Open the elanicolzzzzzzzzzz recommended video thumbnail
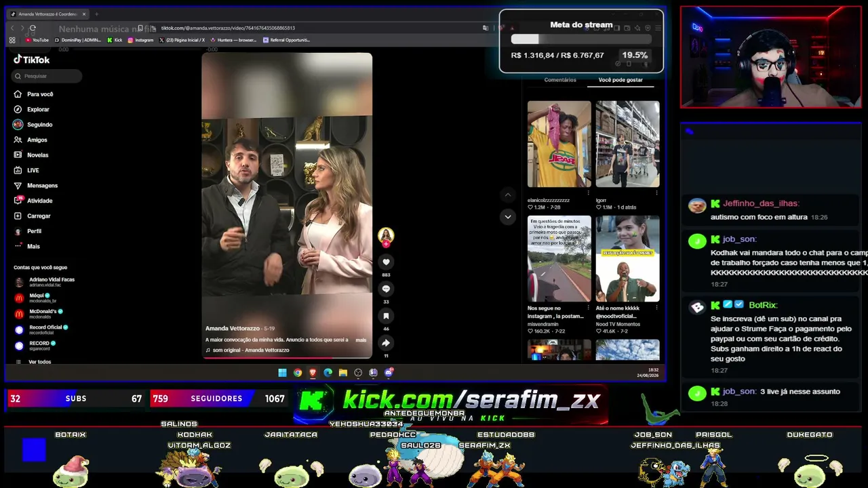The height and width of the screenshot is (488, 868). click(559, 144)
